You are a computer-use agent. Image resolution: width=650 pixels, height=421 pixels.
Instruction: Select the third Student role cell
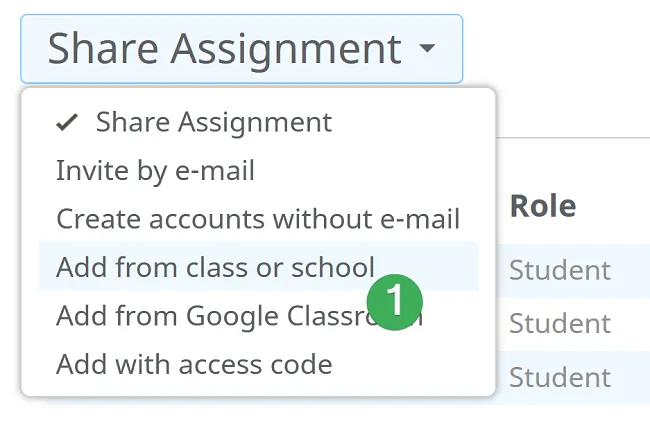click(560, 377)
